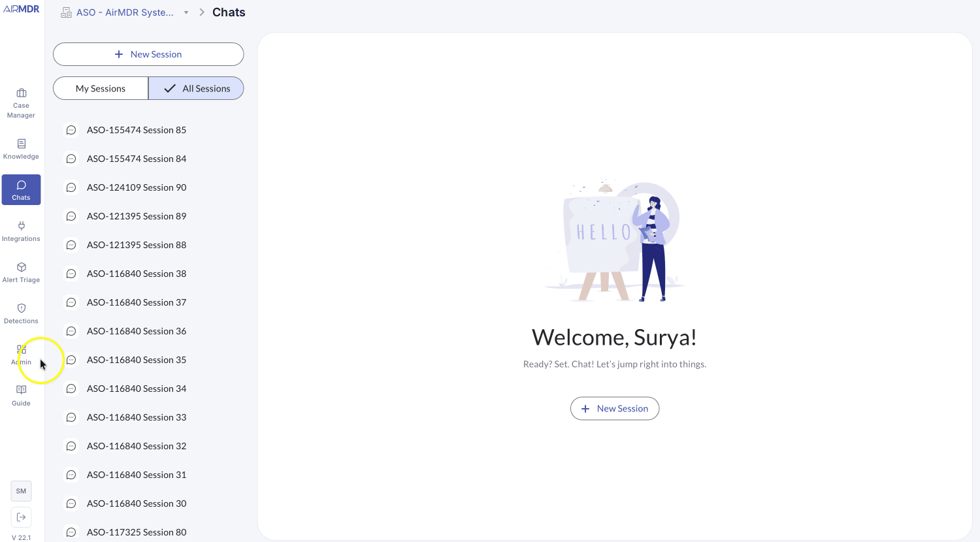Click the Chats breadcrumb label
This screenshot has width=980, height=542.
click(x=229, y=12)
